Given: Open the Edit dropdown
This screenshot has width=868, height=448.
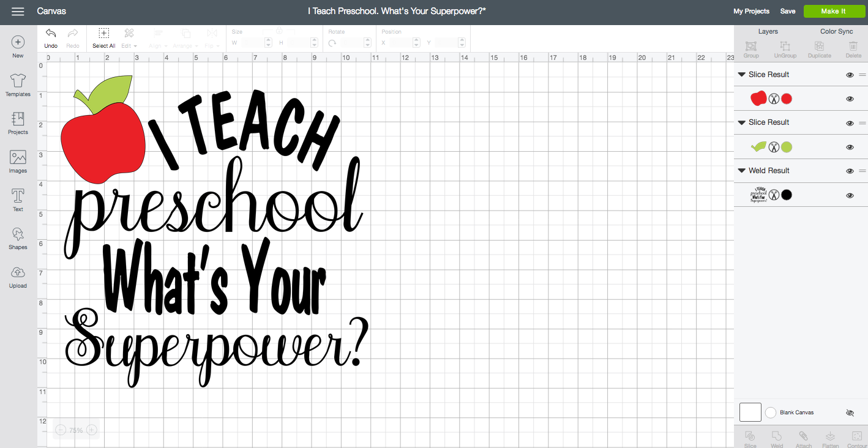Looking at the screenshot, I should pos(129,38).
